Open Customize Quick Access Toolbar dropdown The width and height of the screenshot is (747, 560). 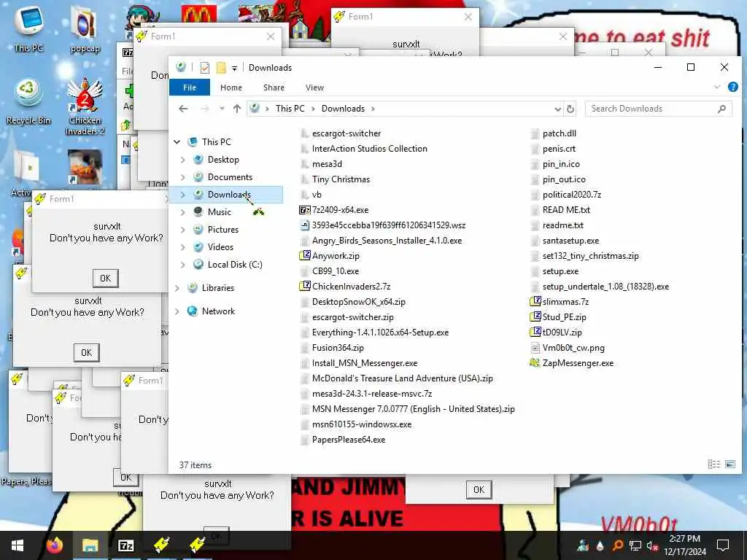coord(234,69)
